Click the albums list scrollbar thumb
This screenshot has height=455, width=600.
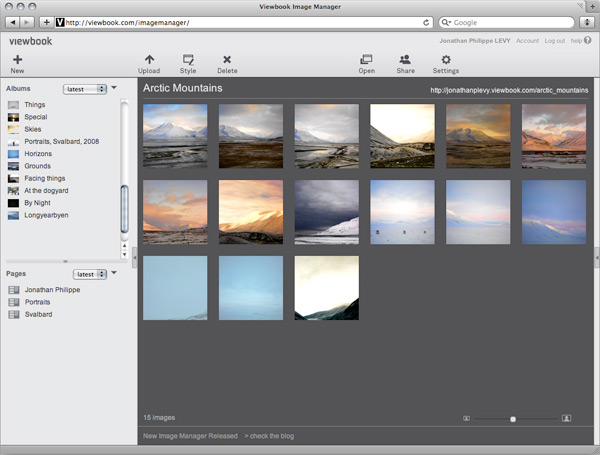[124, 209]
